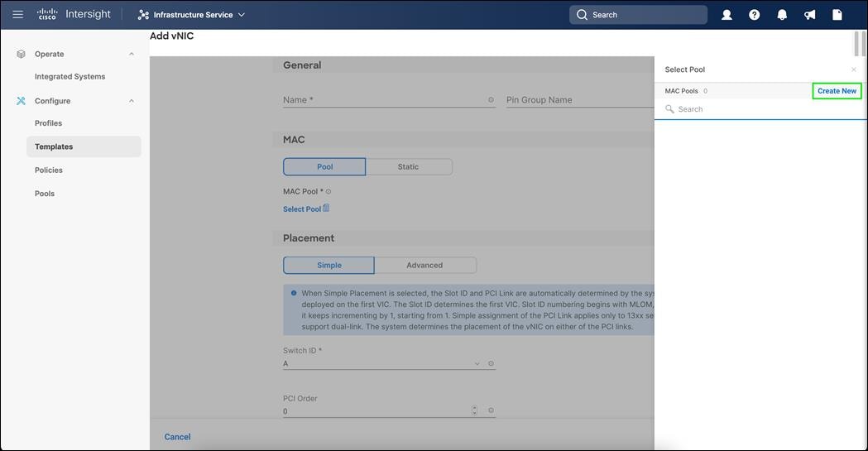This screenshot has width=868, height=451.
Task: Click the Cancel button
Action: coord(177,437)
